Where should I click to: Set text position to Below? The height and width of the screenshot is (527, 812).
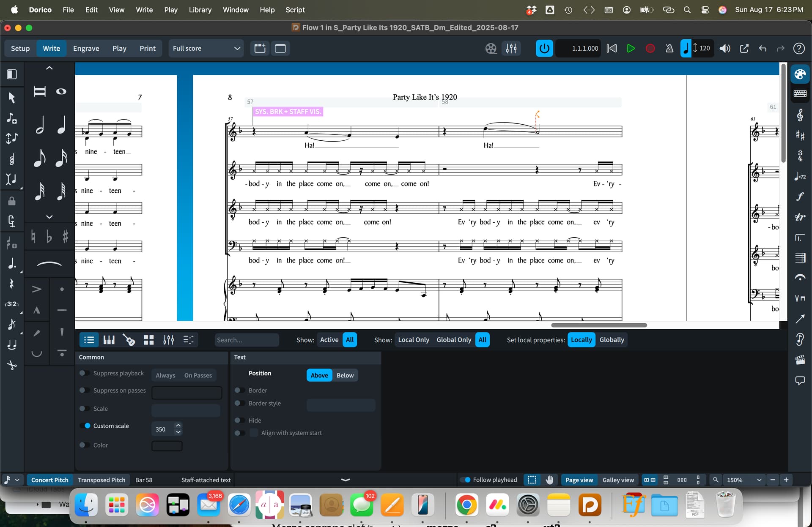pyautogui.click(x=345, y=375)
